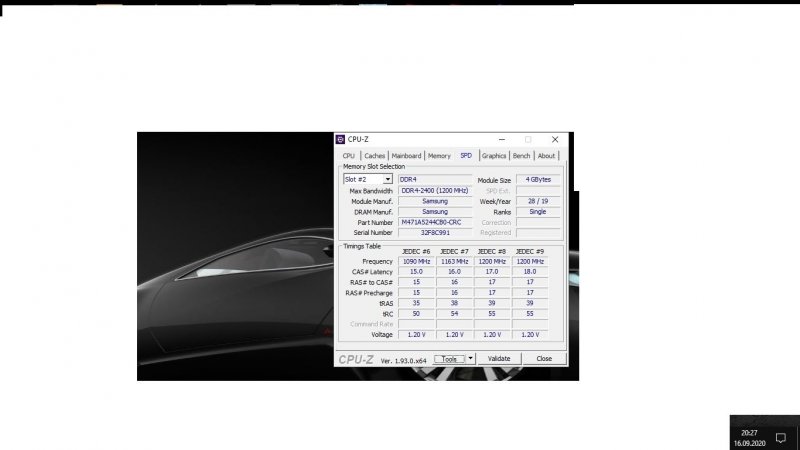The height and width of the screenshot is (450, 800).
Task: Expand the Slot #2 dropdown
Action: point(388,180)
